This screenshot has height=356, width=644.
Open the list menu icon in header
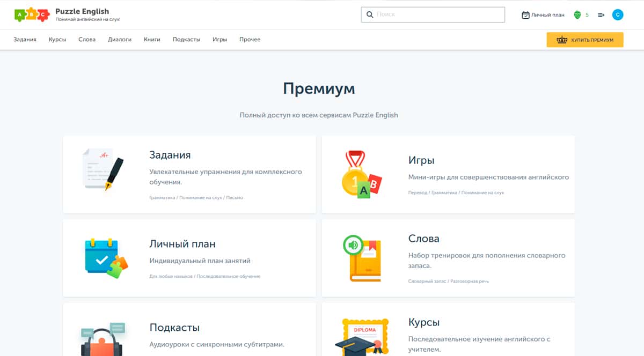pos(601,15)
